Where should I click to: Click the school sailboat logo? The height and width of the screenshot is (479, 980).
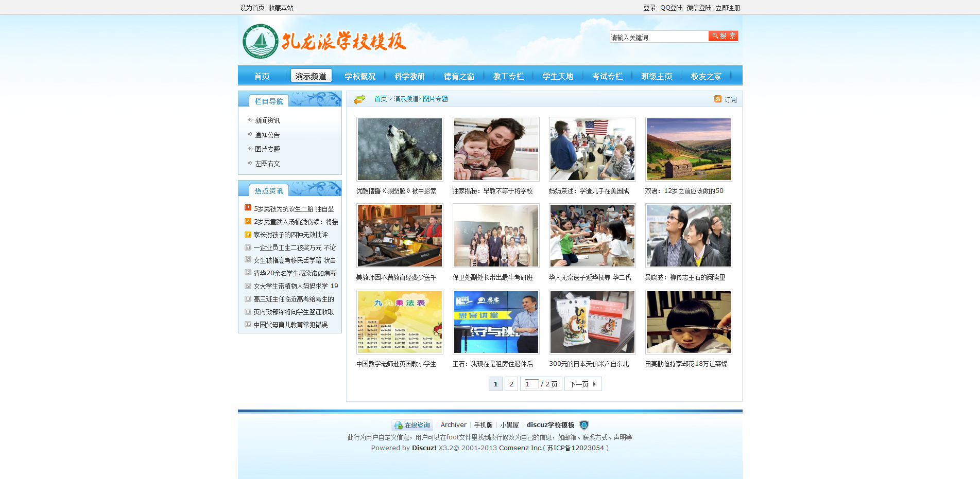(261, 41)
